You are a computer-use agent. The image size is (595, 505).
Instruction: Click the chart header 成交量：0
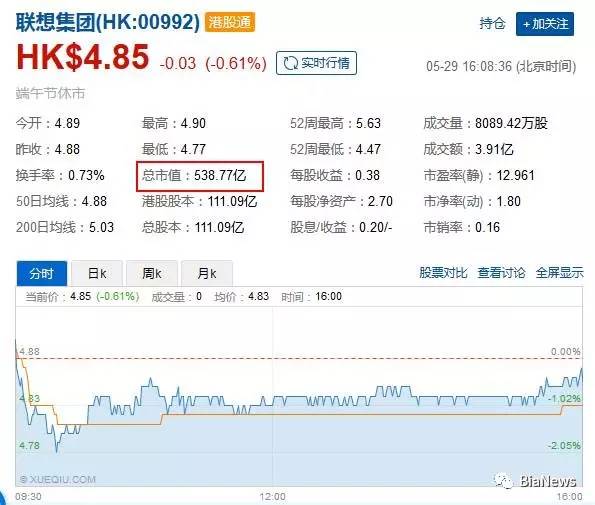176,297
